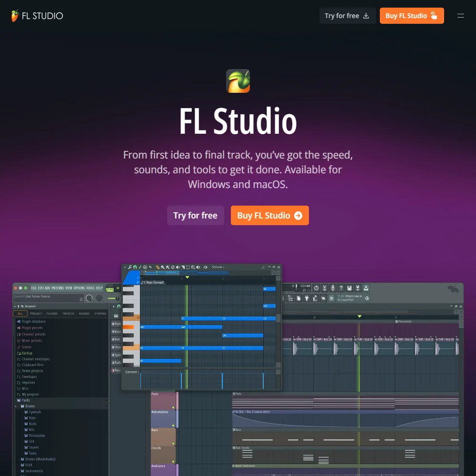Open Percussion folder under Drums
This screenshot has height=476, width=476.
point(35,436)
